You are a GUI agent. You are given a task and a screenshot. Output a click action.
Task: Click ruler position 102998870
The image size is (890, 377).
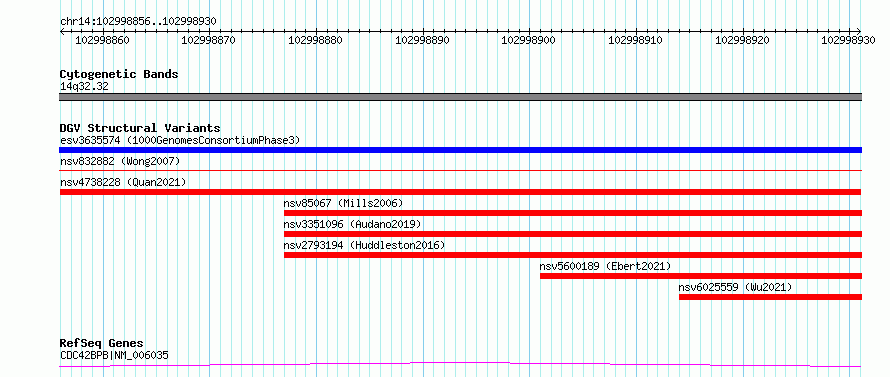(x=209, y=40)
